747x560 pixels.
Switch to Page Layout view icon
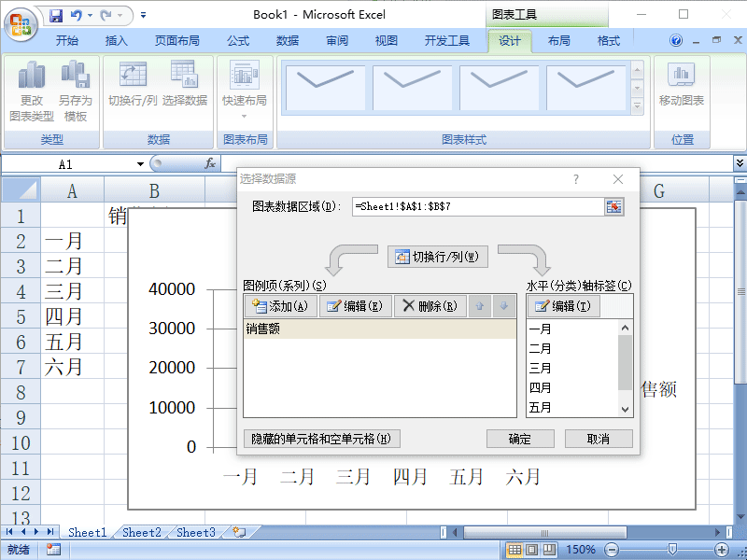pyautogui.click(x=531, y=550)
